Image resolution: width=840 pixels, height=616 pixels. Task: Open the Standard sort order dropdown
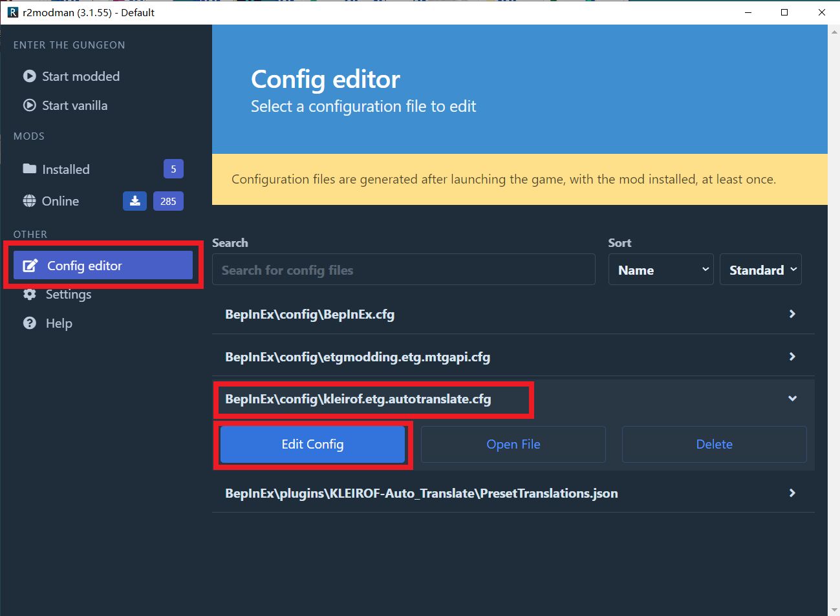(x=760, y=270)
